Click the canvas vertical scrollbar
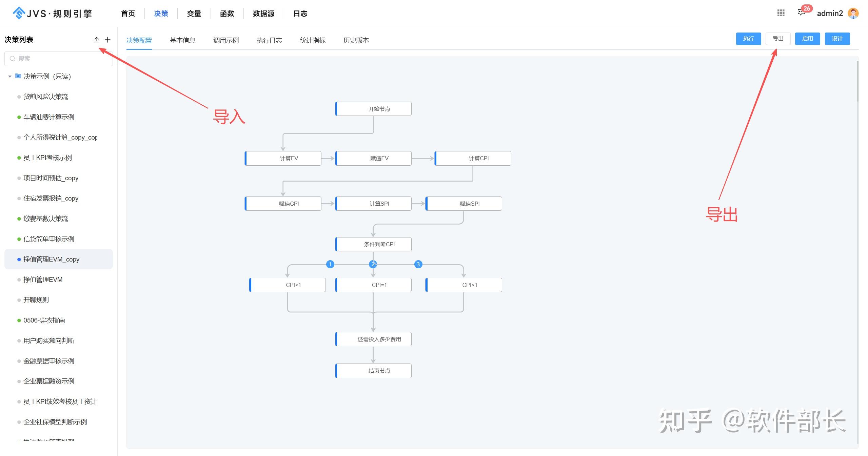 [857, 81]
